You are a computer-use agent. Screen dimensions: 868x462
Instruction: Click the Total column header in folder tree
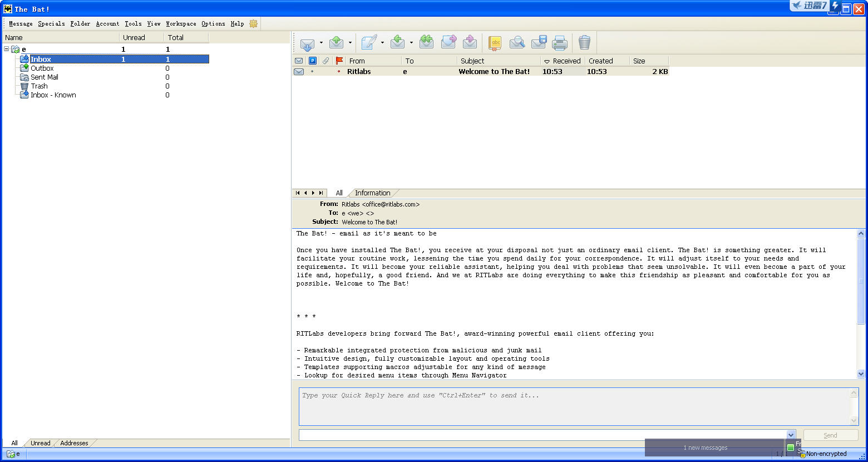186,37
